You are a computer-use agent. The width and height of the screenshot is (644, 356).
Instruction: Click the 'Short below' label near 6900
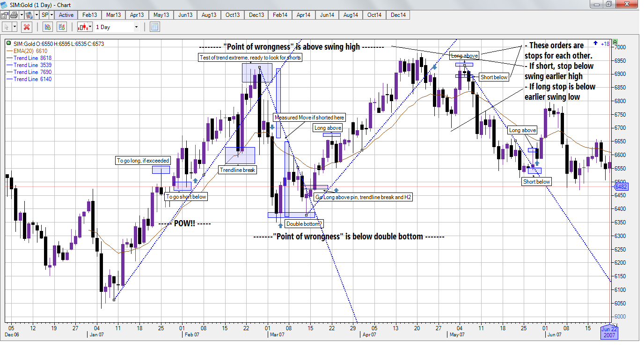click(x=494, y=77)
